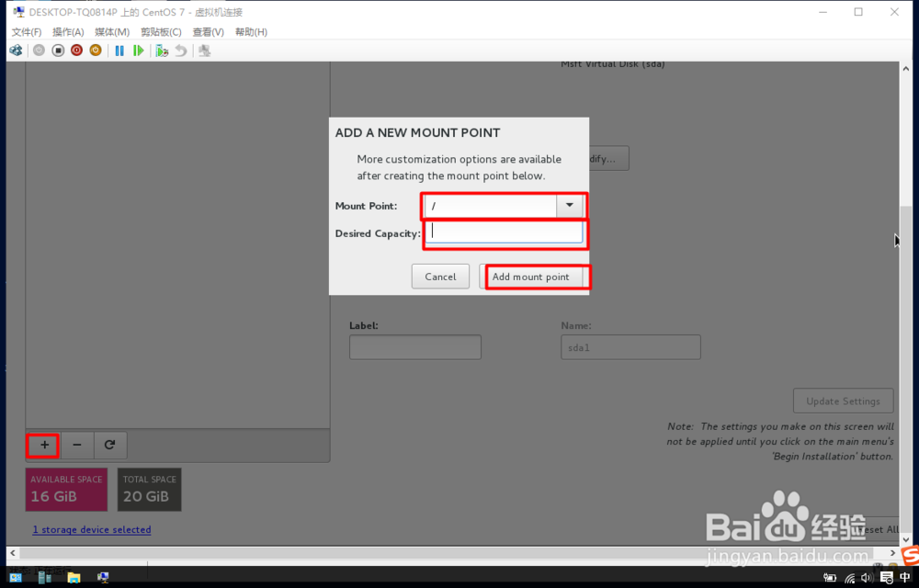Click the Name field showing sda1
919x588 pixels.
click(x=630, y=347)
